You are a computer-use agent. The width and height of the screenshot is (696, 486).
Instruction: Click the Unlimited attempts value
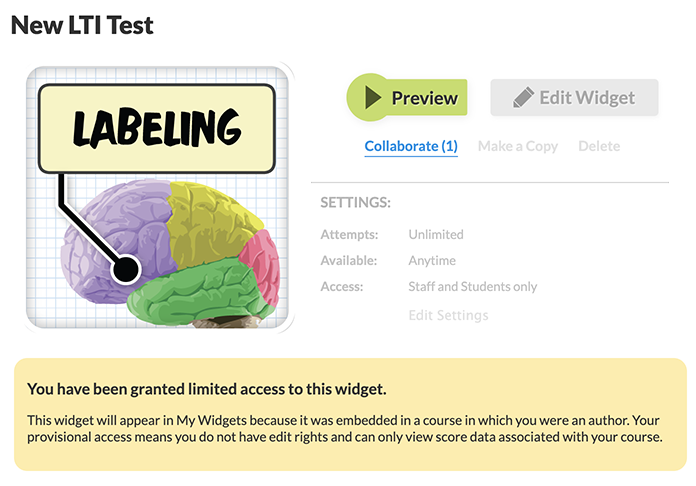[x=436, y=234]
